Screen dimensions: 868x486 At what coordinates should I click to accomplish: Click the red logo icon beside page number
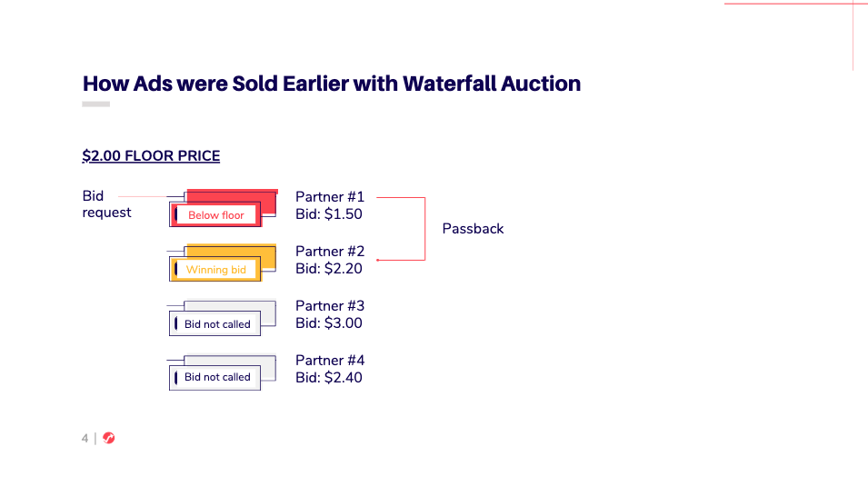[108, 438]
